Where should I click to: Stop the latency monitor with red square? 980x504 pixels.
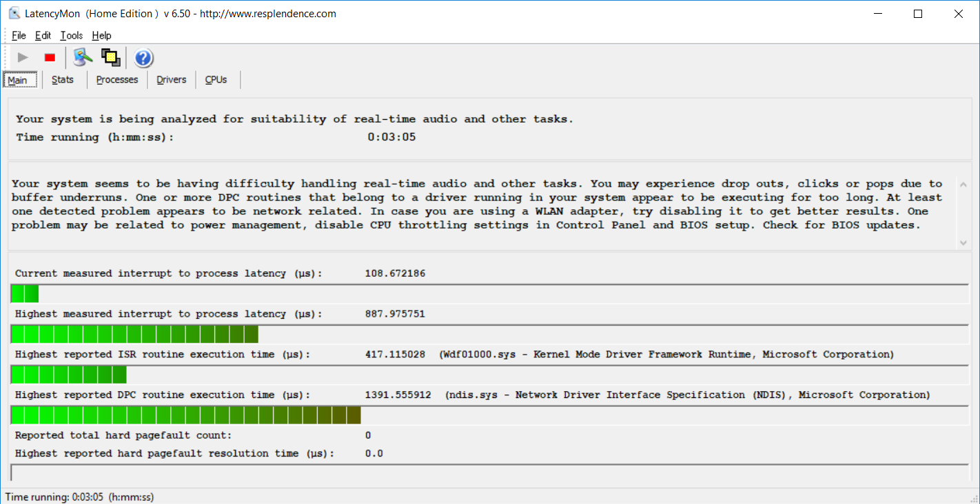[50, 58]
